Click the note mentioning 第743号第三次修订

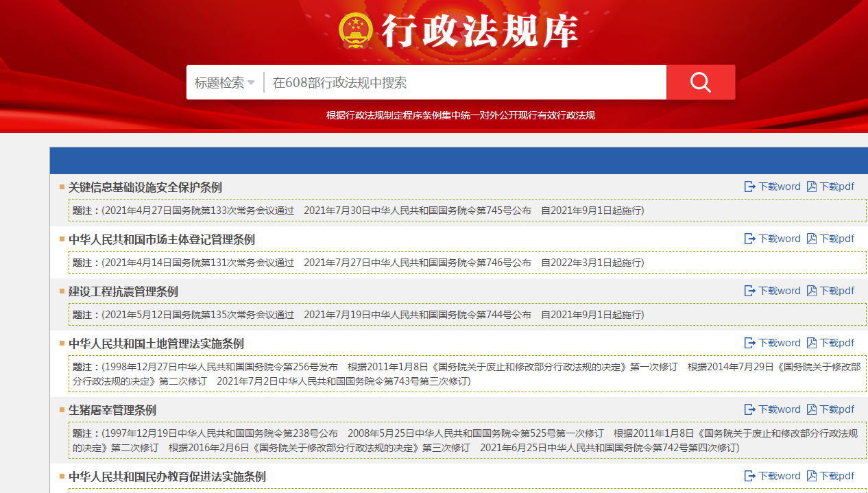(467, 374)
